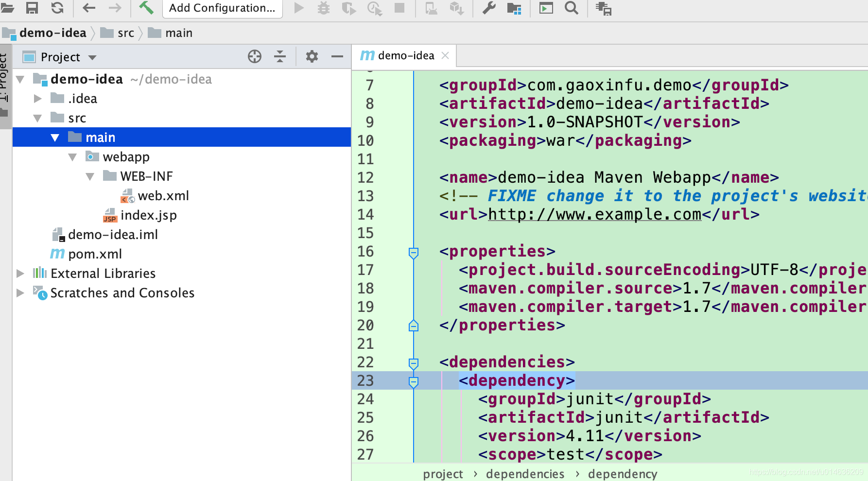Viewport: 868px width, 481px height.
Task: Navigate forward with the right arrow
Action: 115,8
